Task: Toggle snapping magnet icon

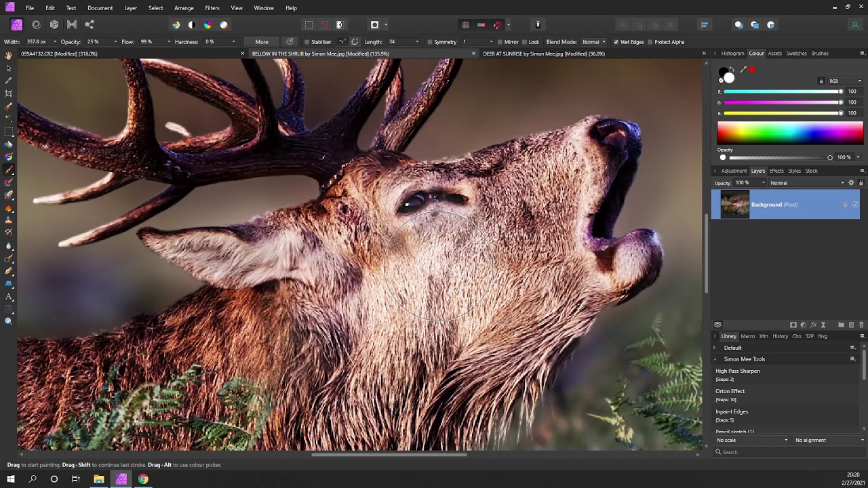Action: 497,25
